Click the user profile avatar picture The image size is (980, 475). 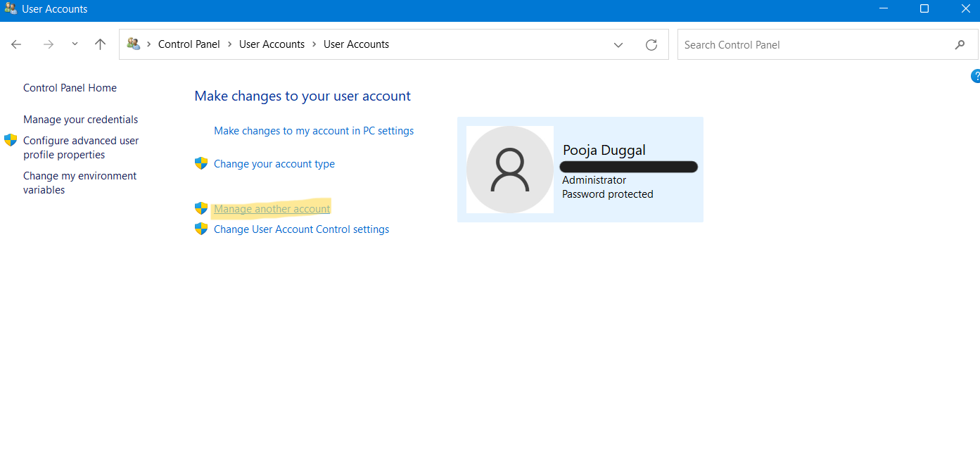click(510, 170)
